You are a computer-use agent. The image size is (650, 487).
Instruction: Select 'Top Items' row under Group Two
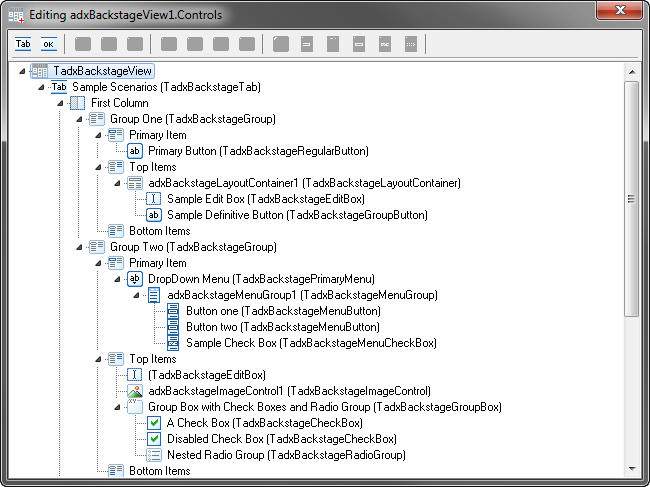(x=153, y=359)
